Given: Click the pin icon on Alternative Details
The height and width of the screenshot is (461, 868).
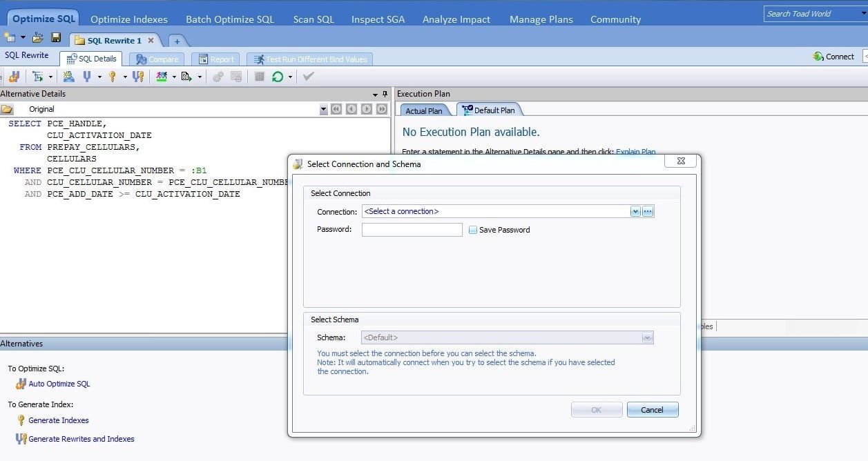Looking at the screenshot, I should 385,94.
